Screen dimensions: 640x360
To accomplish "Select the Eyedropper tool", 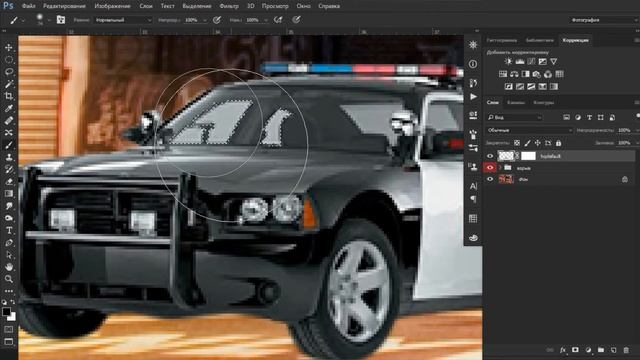I will (9, 109).
